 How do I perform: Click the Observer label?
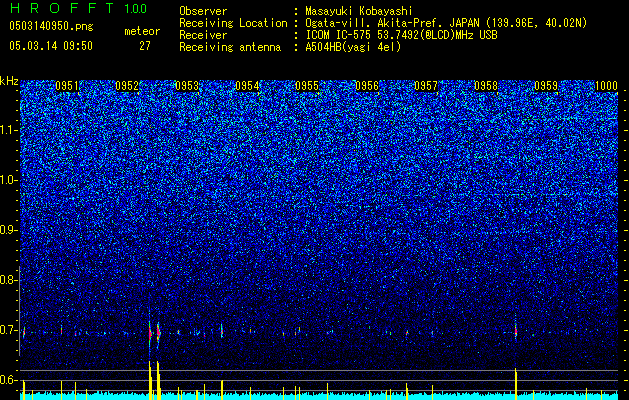203,11
